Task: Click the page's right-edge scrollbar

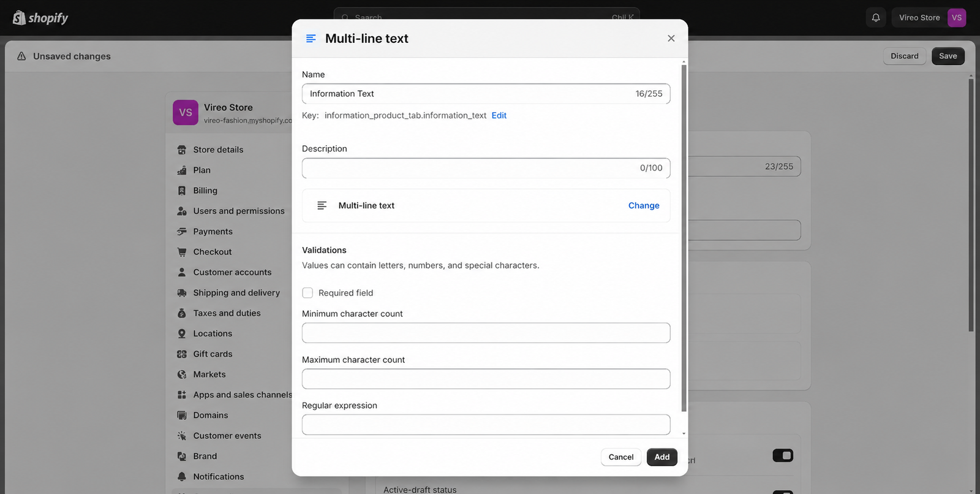Action: [x=971, y=205]
